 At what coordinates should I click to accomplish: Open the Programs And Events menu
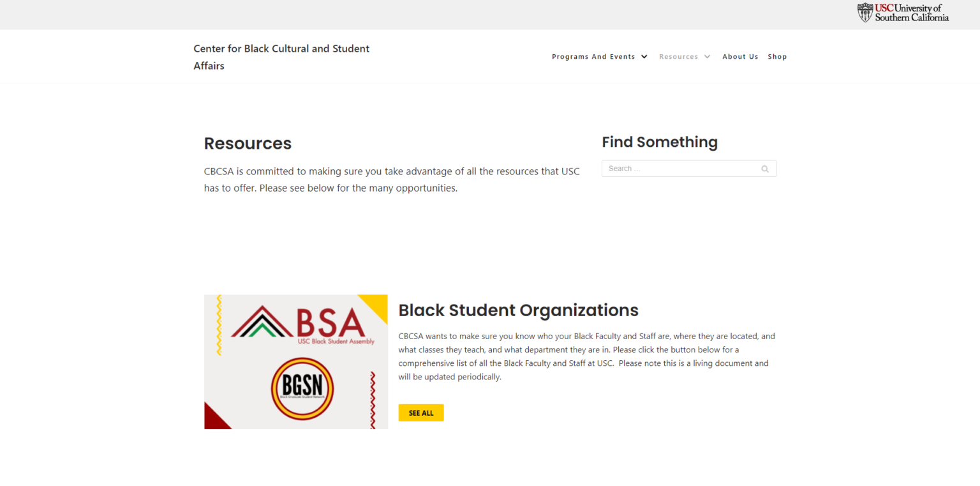pos(593,57)
